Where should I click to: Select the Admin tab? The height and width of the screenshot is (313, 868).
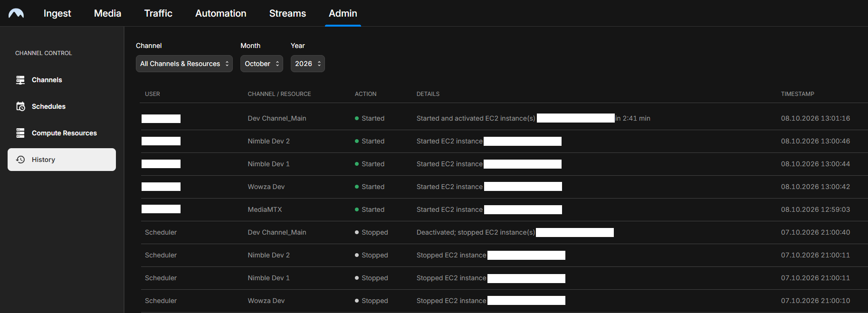tap(343, 13)
